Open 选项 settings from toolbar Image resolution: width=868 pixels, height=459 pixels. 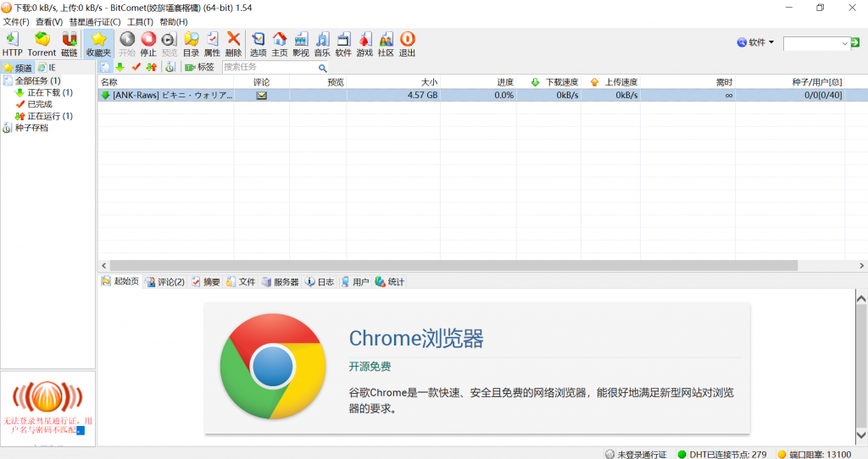click(258, 44)
